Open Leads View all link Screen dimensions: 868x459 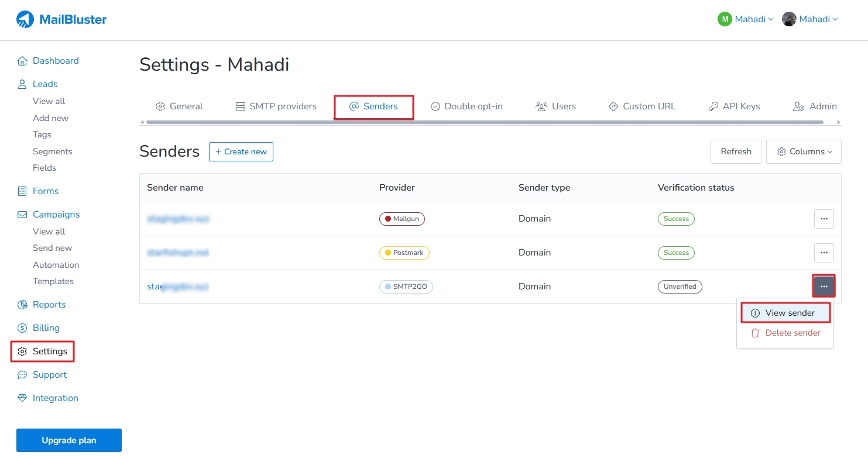[x=49, y=101]
